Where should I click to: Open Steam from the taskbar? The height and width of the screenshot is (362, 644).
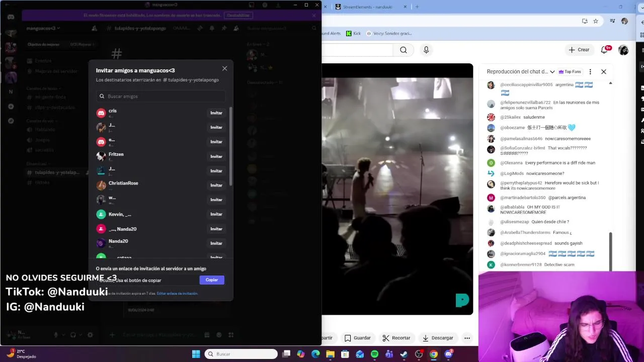point(404,354)
